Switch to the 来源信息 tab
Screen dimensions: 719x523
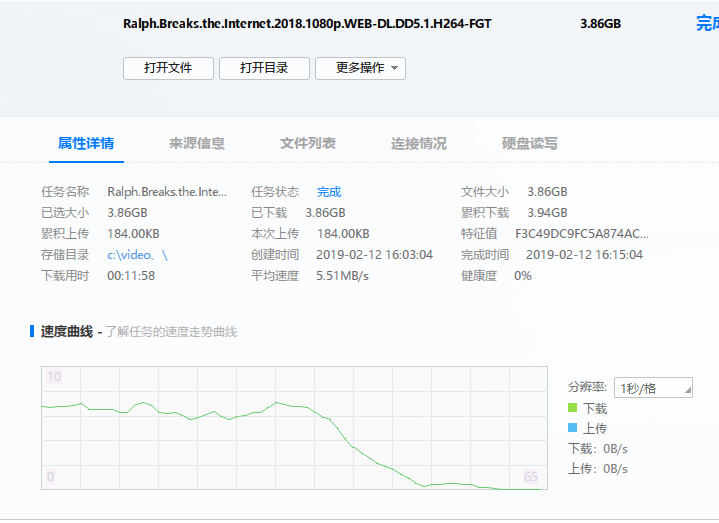(197, 143)
